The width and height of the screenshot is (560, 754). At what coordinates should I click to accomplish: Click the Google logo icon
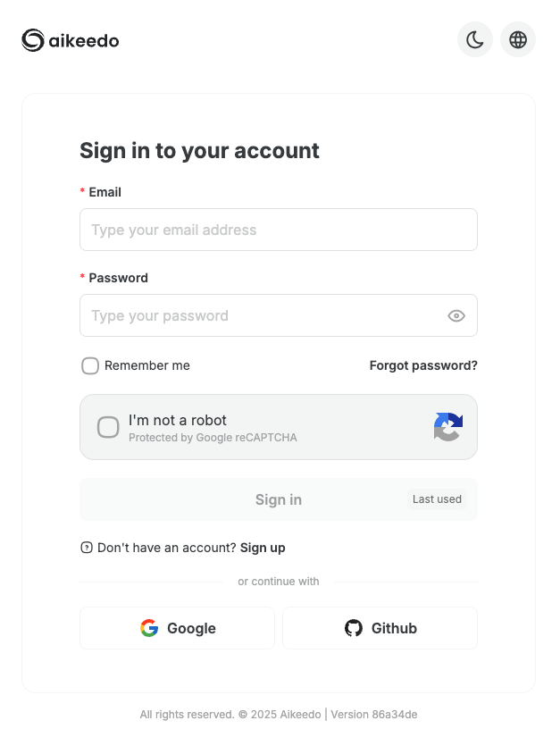[x=149, y=628]
